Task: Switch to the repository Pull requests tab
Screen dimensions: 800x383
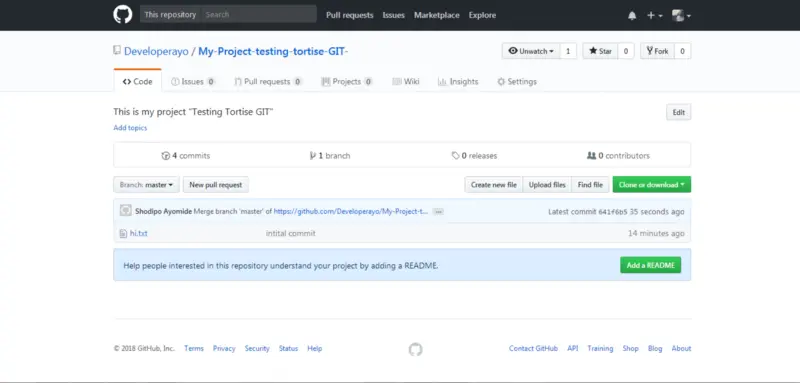Action: [x=268, y=82]
